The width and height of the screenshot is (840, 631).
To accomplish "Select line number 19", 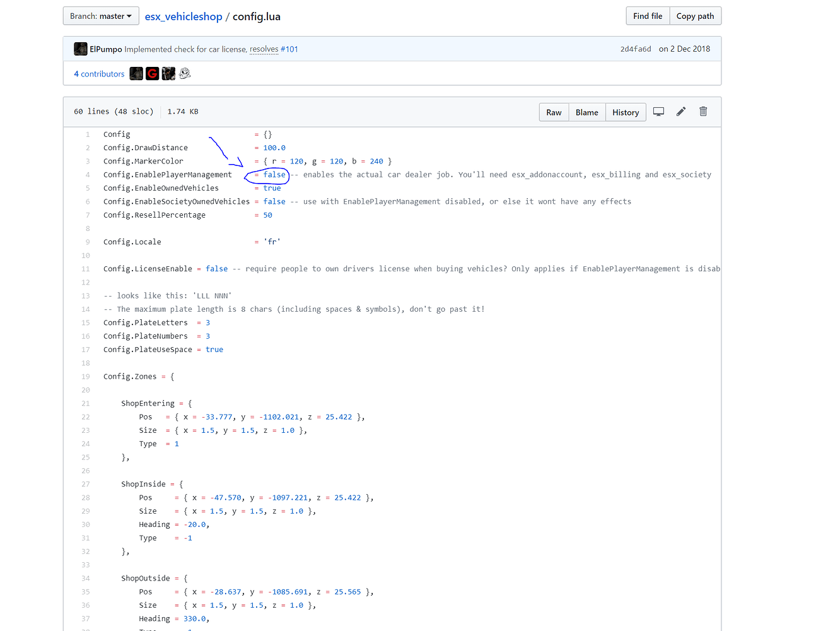I will [86, 377].
